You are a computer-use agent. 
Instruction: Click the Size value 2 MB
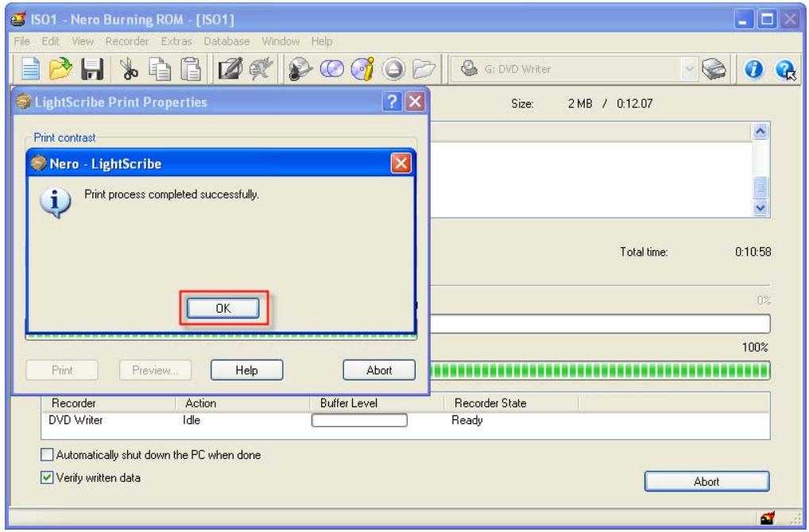(x=580, y=103)
